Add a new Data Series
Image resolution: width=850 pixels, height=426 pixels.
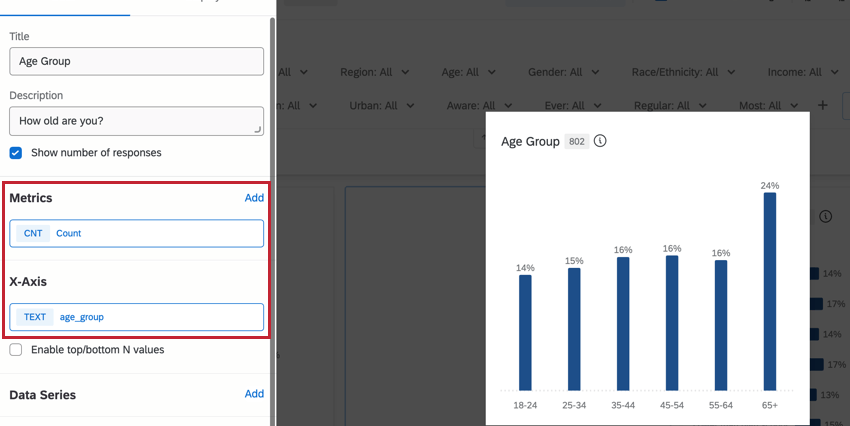point(254,394)
